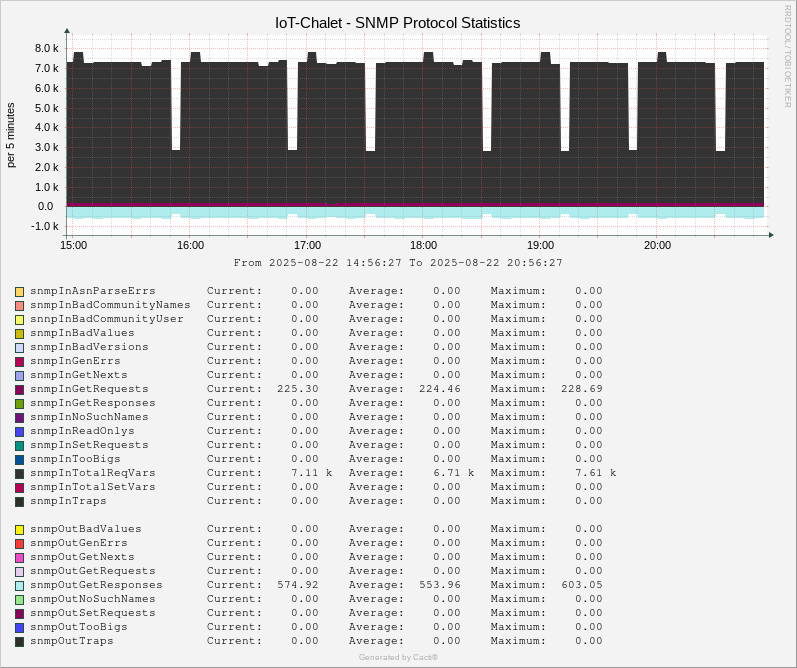797x668 pixels.
Task: Click the snmpInBadValues legend label
Action: [x=82, y=333]
